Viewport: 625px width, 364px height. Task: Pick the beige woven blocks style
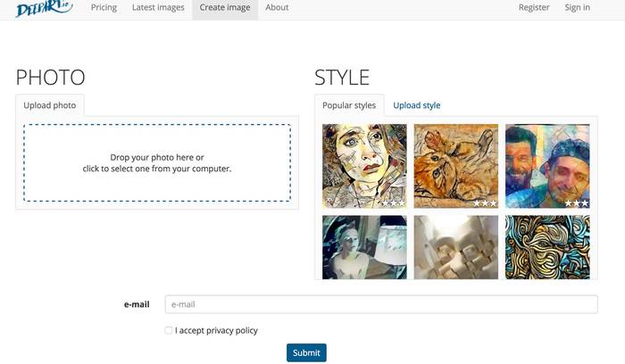click(x=456, y=247)
